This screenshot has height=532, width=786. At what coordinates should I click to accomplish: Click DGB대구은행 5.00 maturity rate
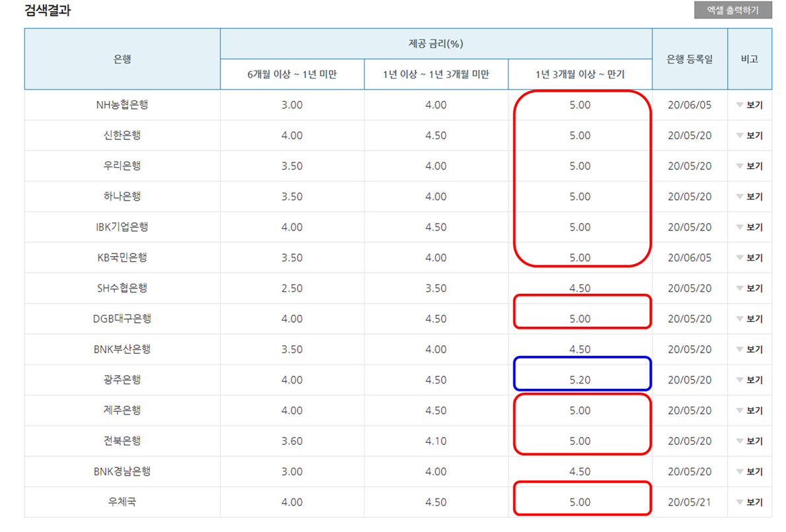(580, 319)
